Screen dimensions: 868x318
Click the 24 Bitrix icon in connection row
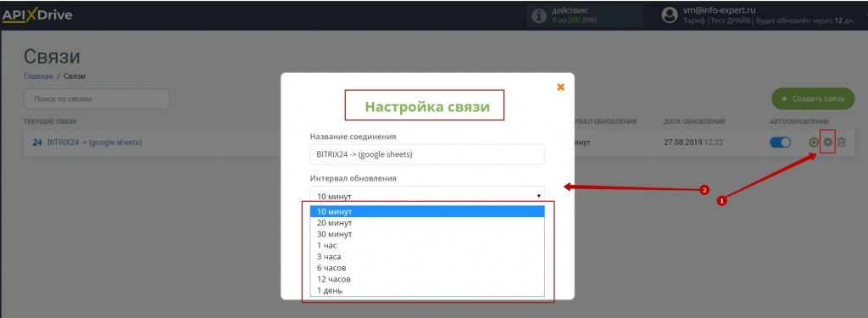click(x=37, y=142)
